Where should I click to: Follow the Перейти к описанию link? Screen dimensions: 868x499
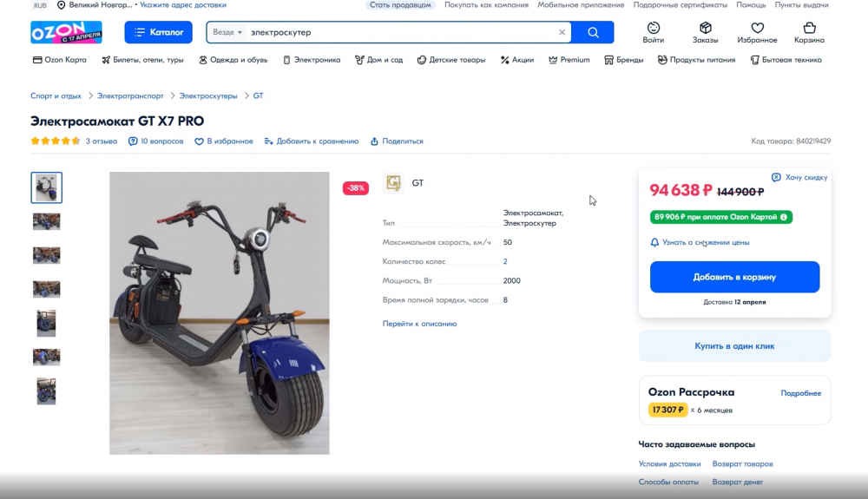419,324
